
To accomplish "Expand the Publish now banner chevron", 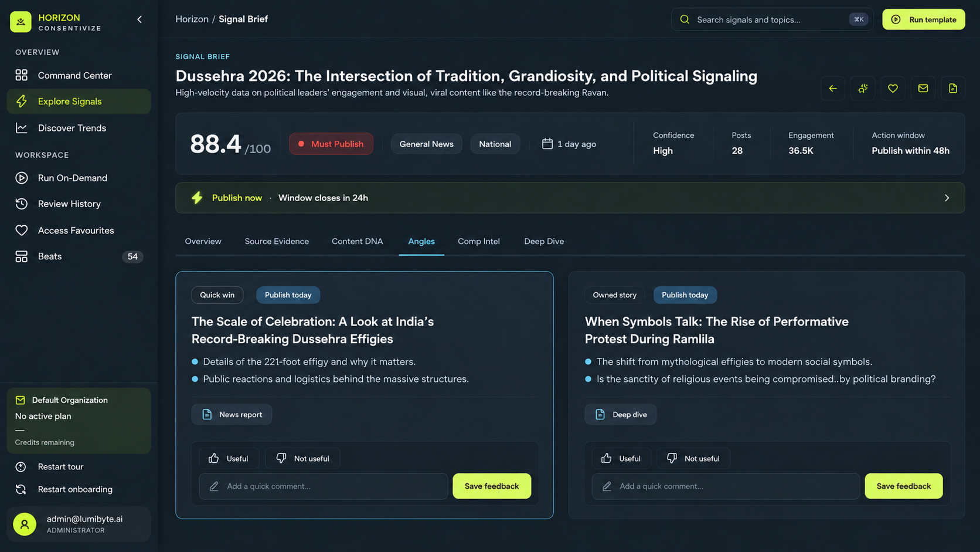I will pyautogui.click(x=947, y=198).
